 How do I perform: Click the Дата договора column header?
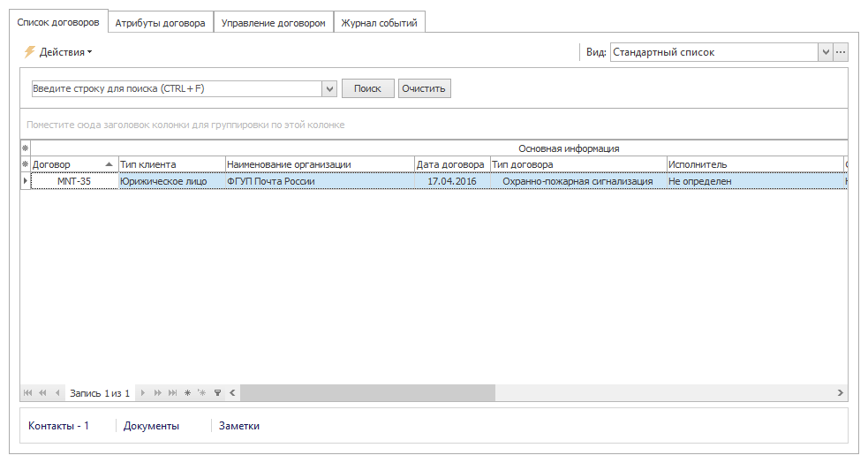pyautogui.click(x=452, y=164)
